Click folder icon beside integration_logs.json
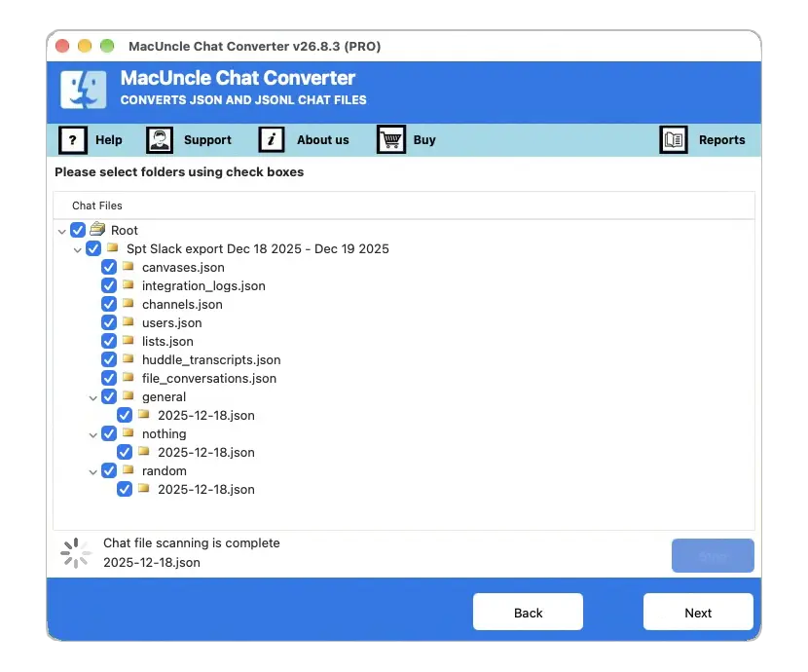 coord(129,285)
